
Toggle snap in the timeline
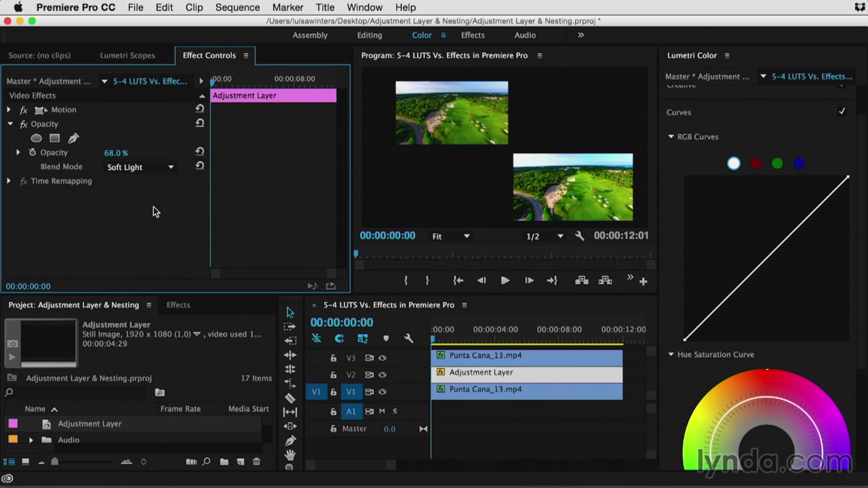pos(339,338)
